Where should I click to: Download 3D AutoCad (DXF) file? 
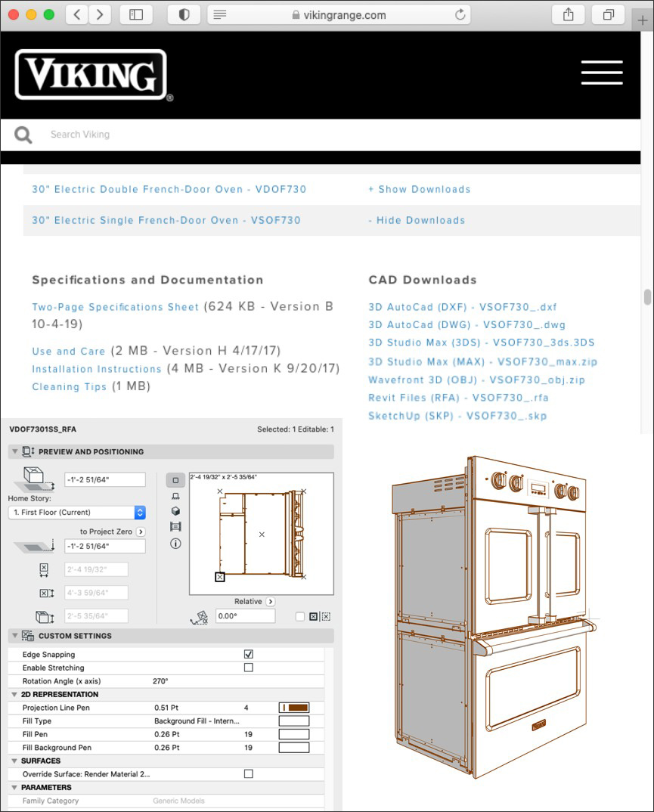tap(463, 307)
